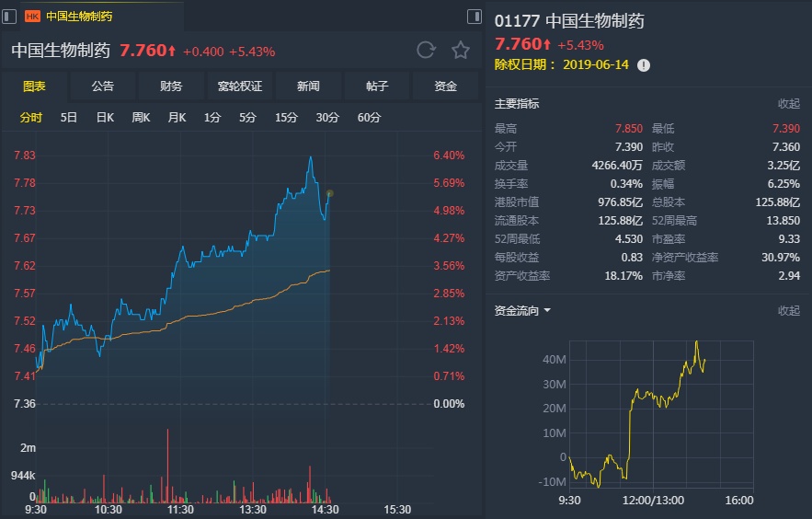Viewport: 812px width, 519px height.
Task: Switch to the 公告 tab
Action: 103,86
